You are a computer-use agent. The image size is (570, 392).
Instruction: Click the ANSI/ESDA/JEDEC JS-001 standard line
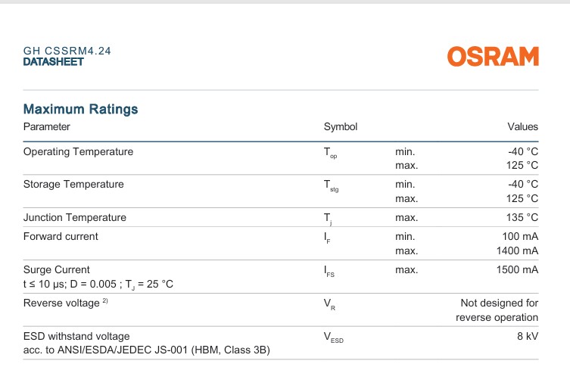(147, 350)
